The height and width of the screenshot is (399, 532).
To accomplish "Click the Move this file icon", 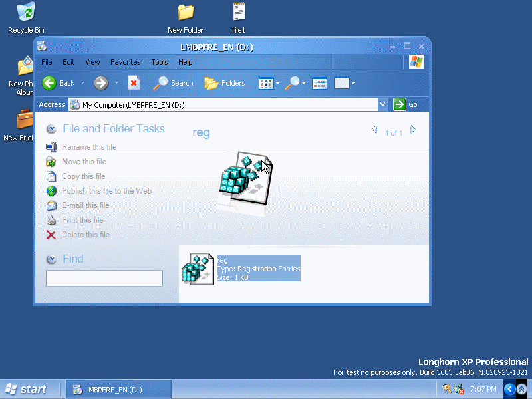I will [x=51, y=162].
